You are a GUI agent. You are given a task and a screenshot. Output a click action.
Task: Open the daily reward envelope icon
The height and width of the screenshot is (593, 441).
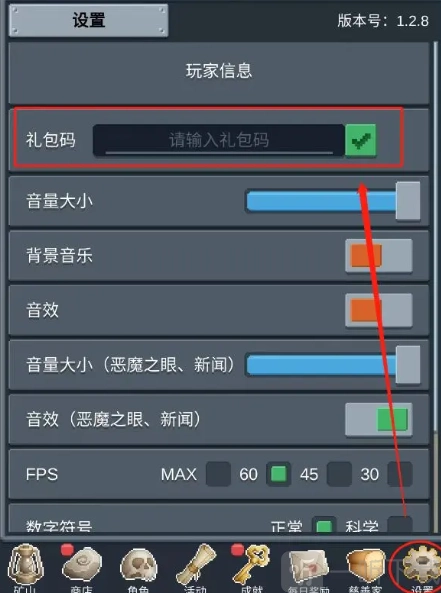point(309,566)
